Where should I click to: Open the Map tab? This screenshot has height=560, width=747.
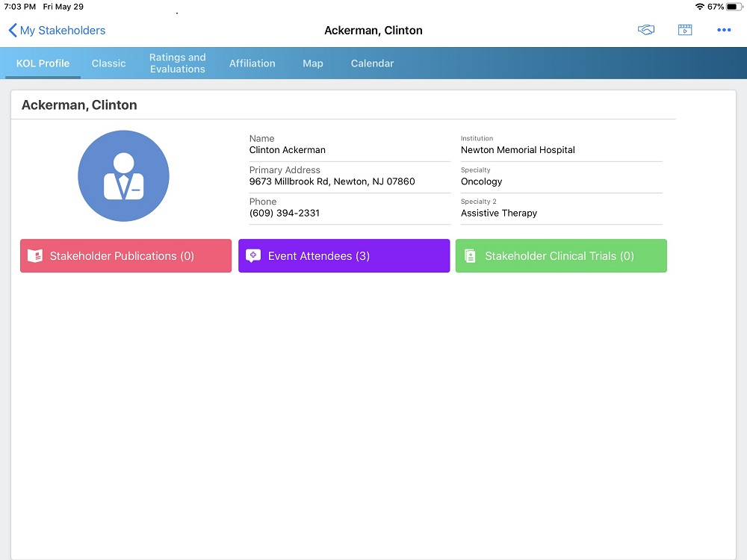(313, 63)
